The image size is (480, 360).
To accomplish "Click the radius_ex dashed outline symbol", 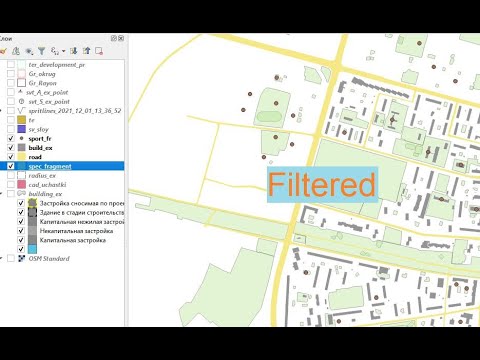I will pyautogui.click(x=22, y=175).
